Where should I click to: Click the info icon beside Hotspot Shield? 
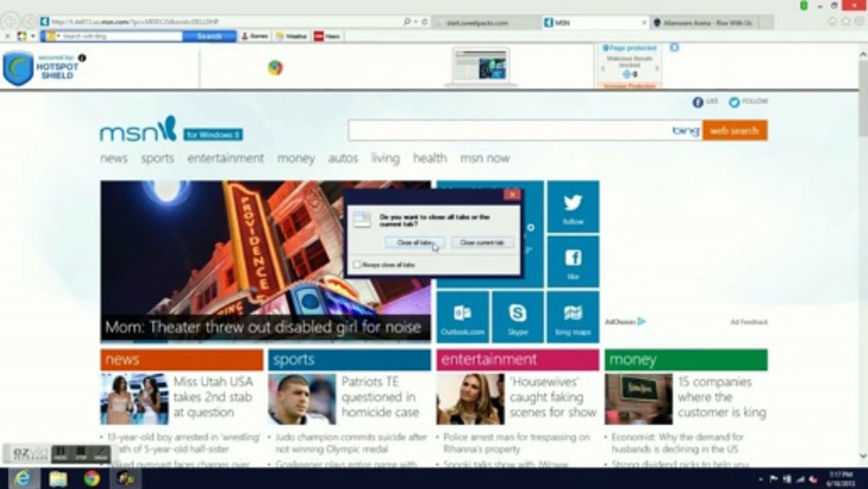[x=82, y=58]
